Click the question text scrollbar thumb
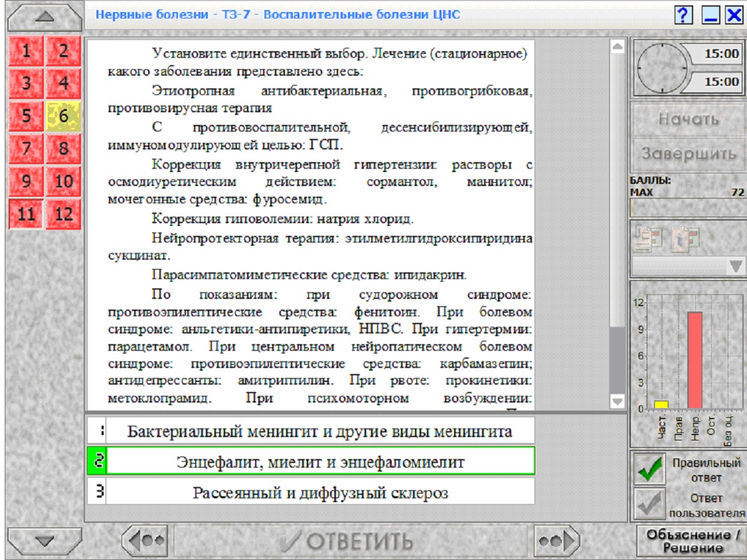The width and height of the screenshot is (747, 560). point(618,360)
